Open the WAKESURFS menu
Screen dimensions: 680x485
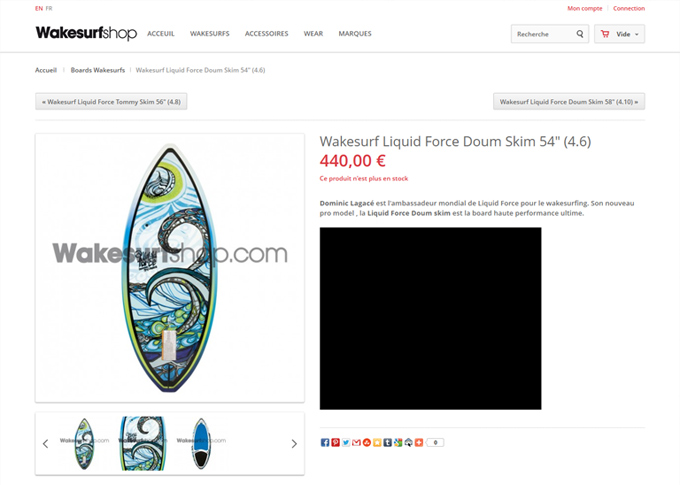click(x=209, y=33)
